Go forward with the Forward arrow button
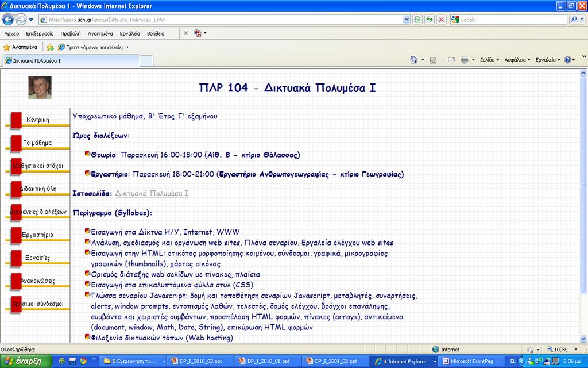Screen dimensions: 588x368 tap(21, 19)
